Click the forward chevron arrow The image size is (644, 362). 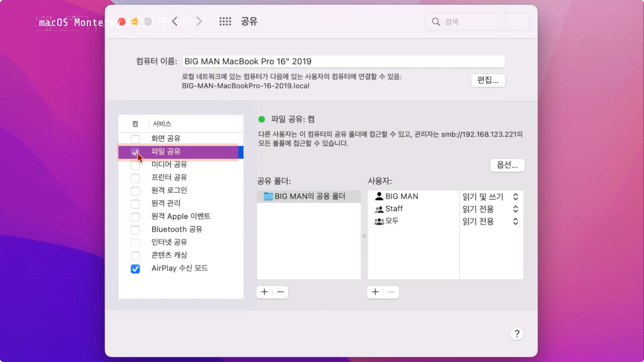(199, 21)
